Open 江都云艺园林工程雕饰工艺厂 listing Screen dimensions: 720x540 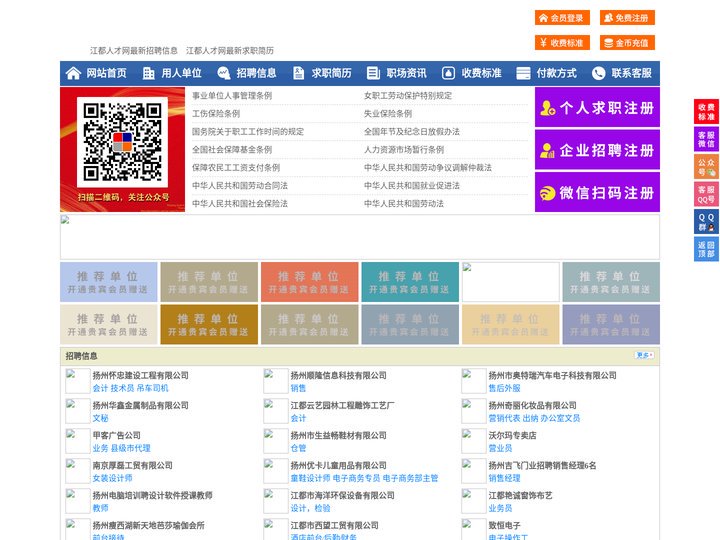pyautogui.click(x=343, y=405)
